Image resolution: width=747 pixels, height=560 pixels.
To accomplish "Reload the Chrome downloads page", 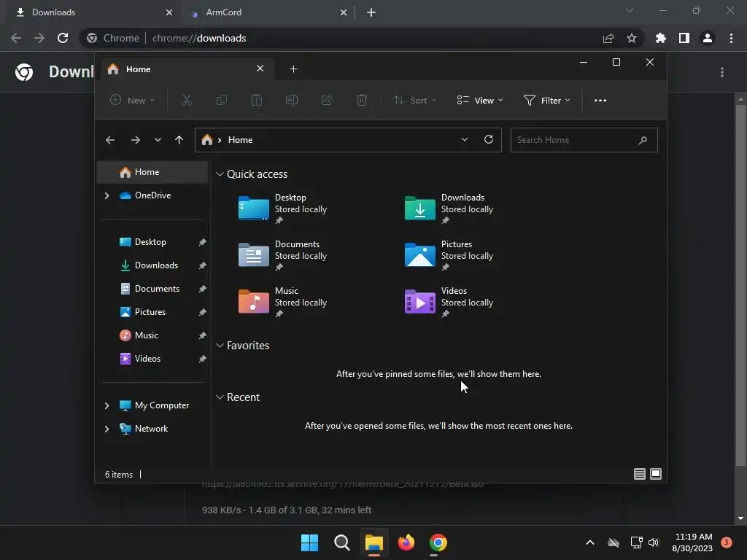I will coord(63,38).
